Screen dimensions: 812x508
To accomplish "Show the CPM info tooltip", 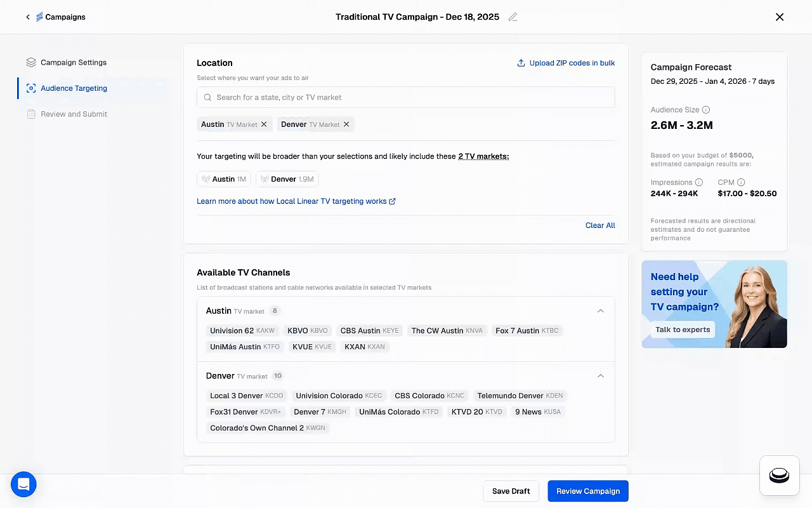I will click(x=741, y=182).
